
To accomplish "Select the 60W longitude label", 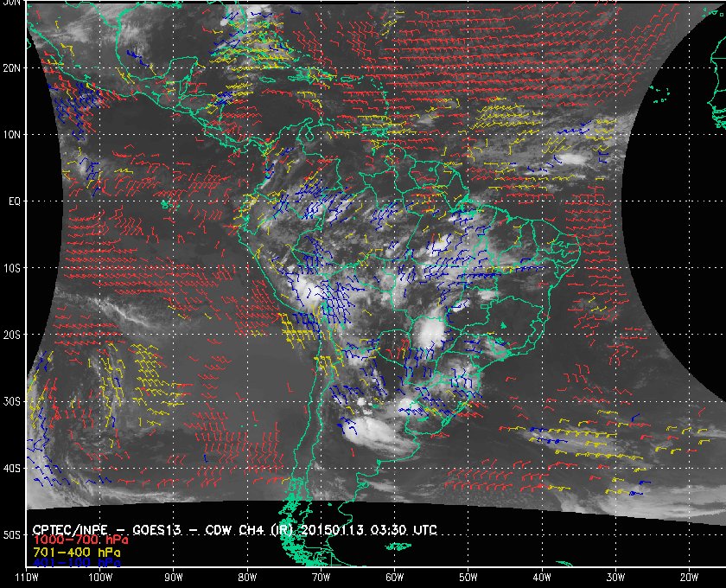I will point(394,578).
